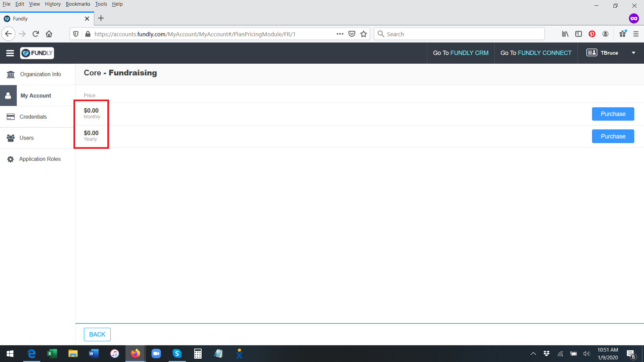Go To FUNDLY CRM link
The image size is (644, 362).
pos(461,53)
